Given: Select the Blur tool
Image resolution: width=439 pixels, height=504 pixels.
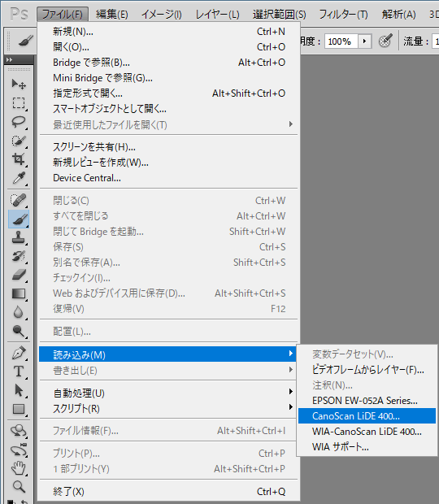Looking at the screenshot, I should coord(19,312).
